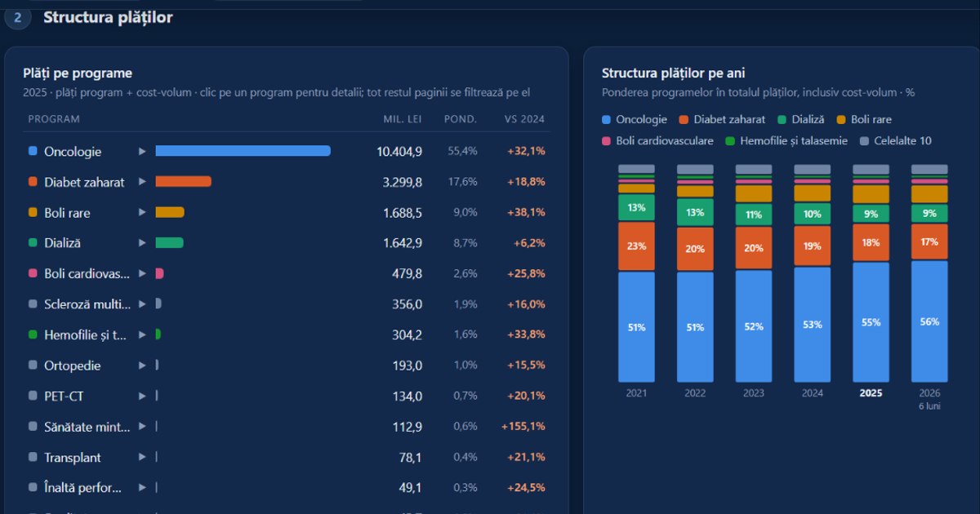Sort by the MIL. LEI column header
The height and width of the screenshot is (514, 980).
(403, 119)
